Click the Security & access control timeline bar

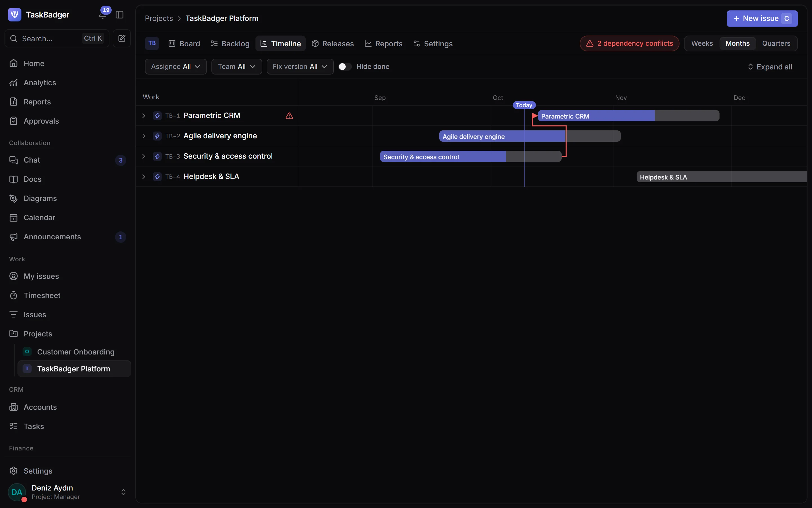470,157
